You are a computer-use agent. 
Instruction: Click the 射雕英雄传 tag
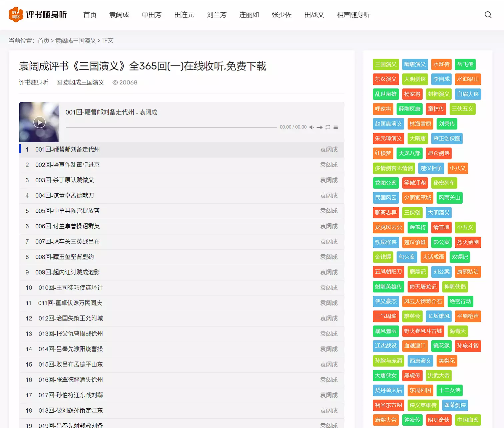388,286
